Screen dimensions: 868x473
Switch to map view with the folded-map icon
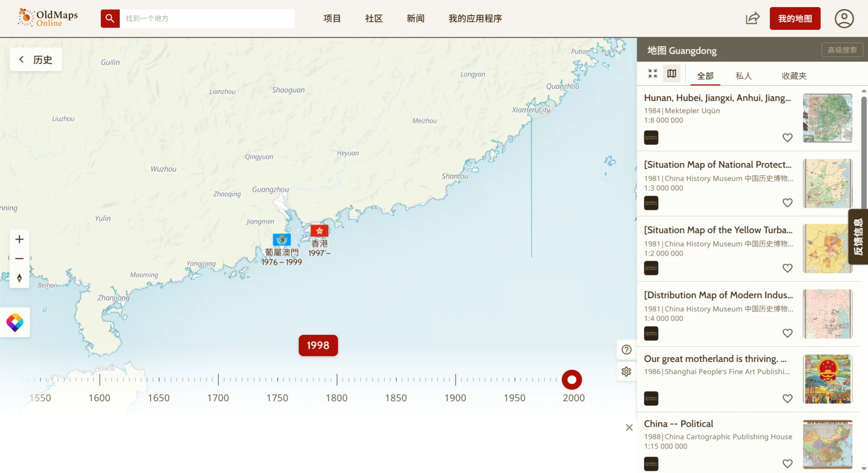pos(672,73)
